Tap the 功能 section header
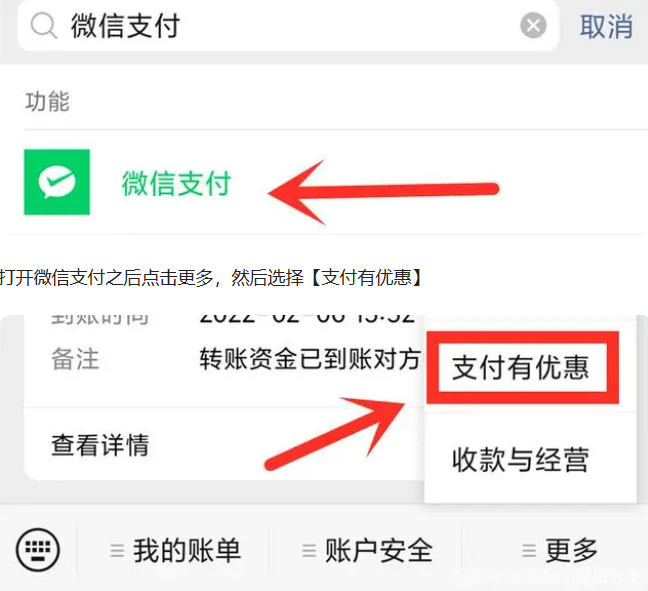 47,101
